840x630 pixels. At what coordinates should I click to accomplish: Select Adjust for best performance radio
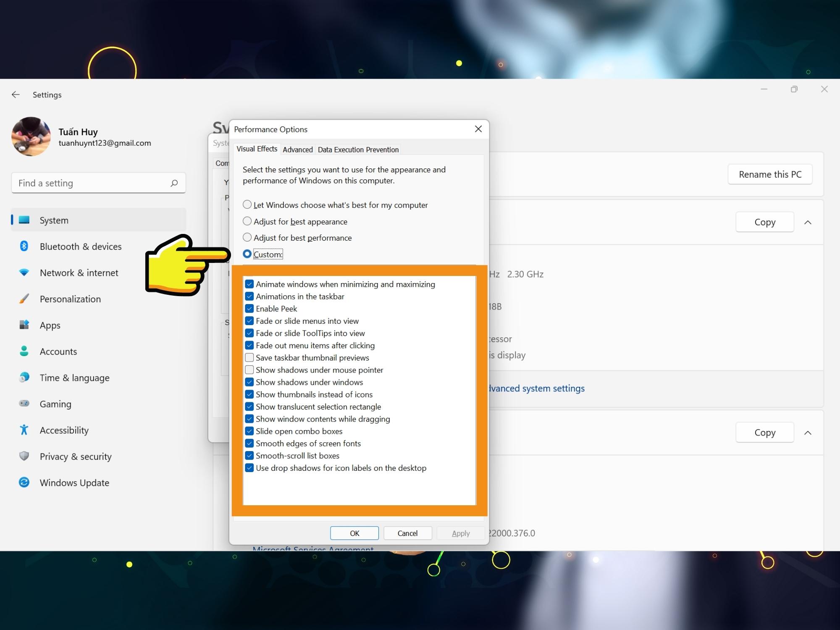[x=247, y=237]
